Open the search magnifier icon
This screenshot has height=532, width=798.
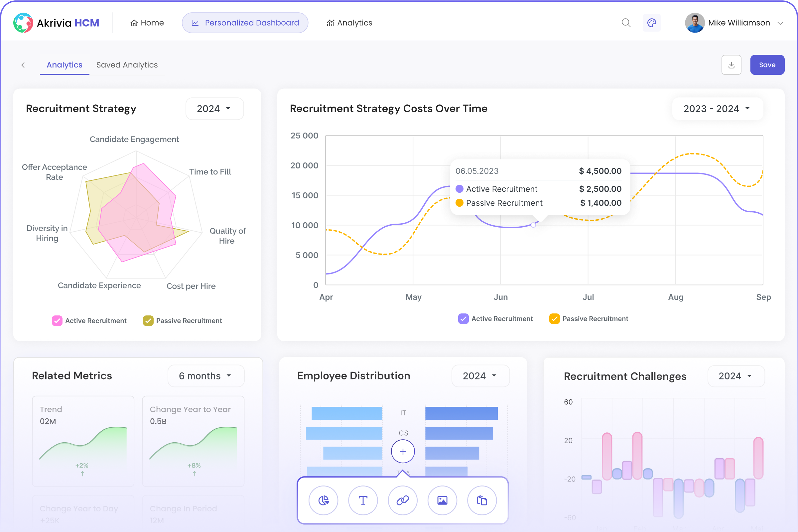pyautogui.click(x=626, y=23)
